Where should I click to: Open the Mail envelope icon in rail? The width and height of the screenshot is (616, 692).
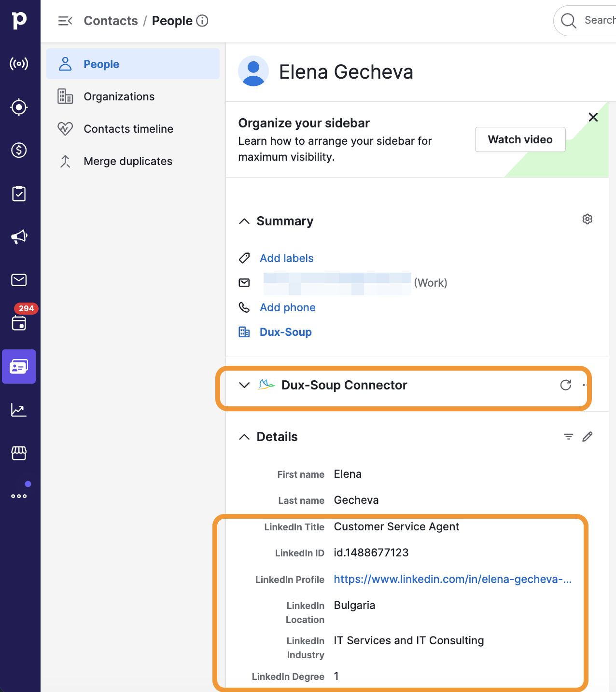(19, 280)
